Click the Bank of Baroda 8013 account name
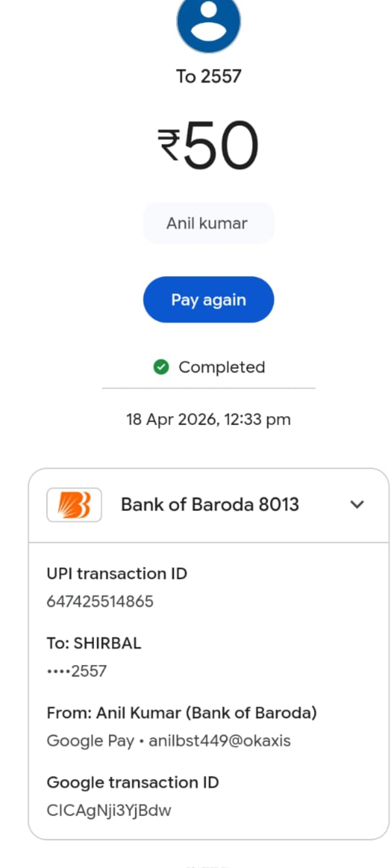The width and height of the screenshot is (391, 868). (x=210, y=505)
